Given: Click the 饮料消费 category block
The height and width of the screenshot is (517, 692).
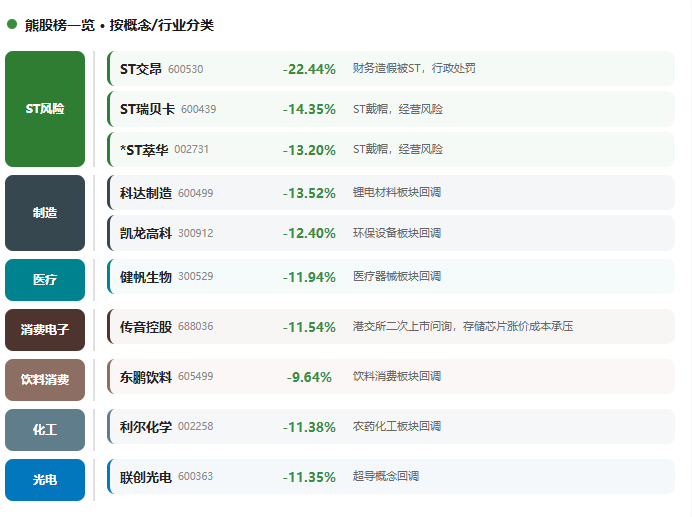Looking at the screenshot, I should (x=45, y=380).
